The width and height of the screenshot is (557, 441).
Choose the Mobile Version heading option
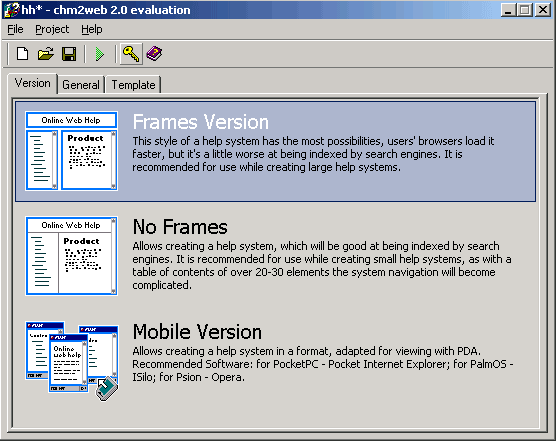pyautogui.click(x=197, y=332)
